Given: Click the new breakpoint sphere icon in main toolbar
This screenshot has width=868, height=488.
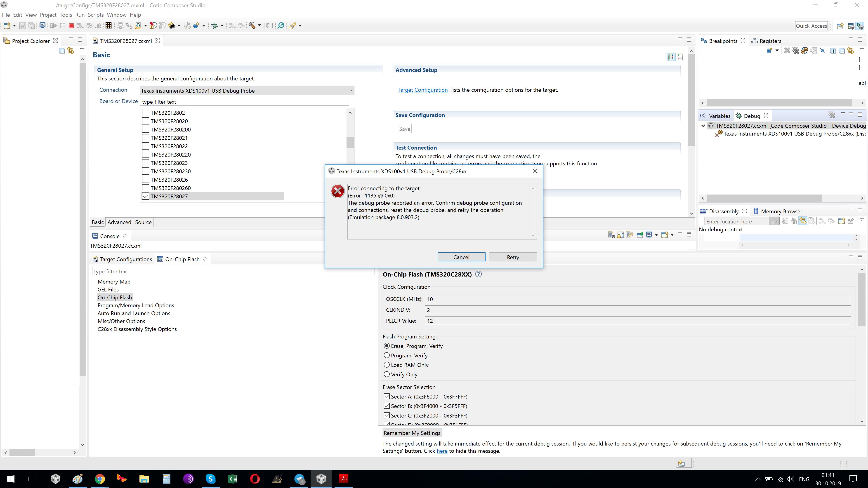Looking at the screenshot, I should click(196, 26).
